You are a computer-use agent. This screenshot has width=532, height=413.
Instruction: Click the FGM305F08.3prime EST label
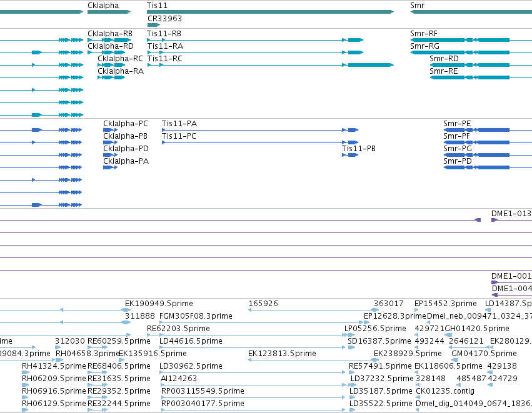(196, 316)
